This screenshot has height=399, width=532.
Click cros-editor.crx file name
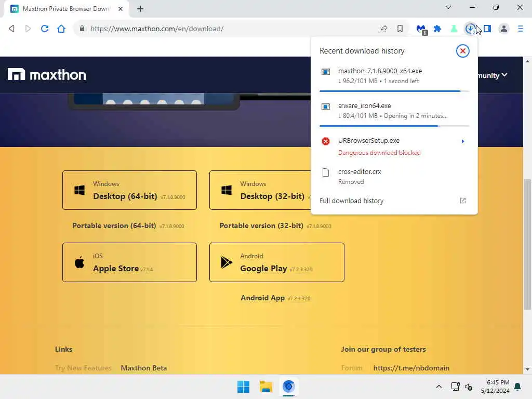coord(360,171)
